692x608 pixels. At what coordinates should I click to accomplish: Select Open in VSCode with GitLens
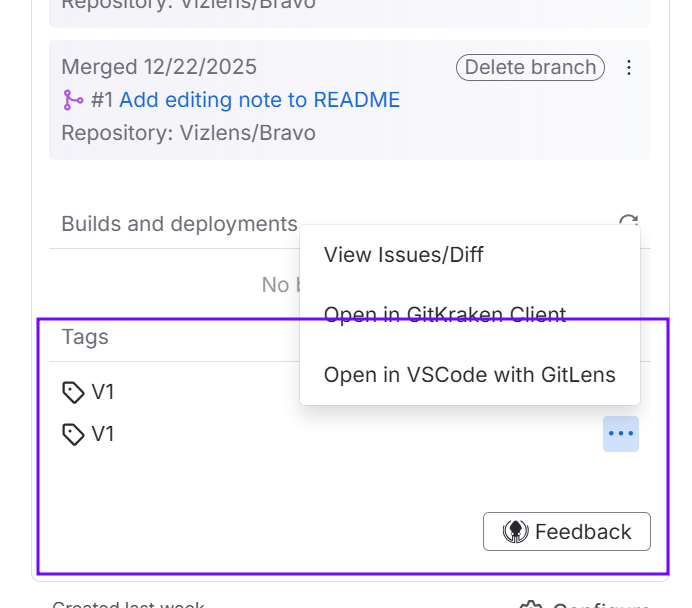(469, 375)
